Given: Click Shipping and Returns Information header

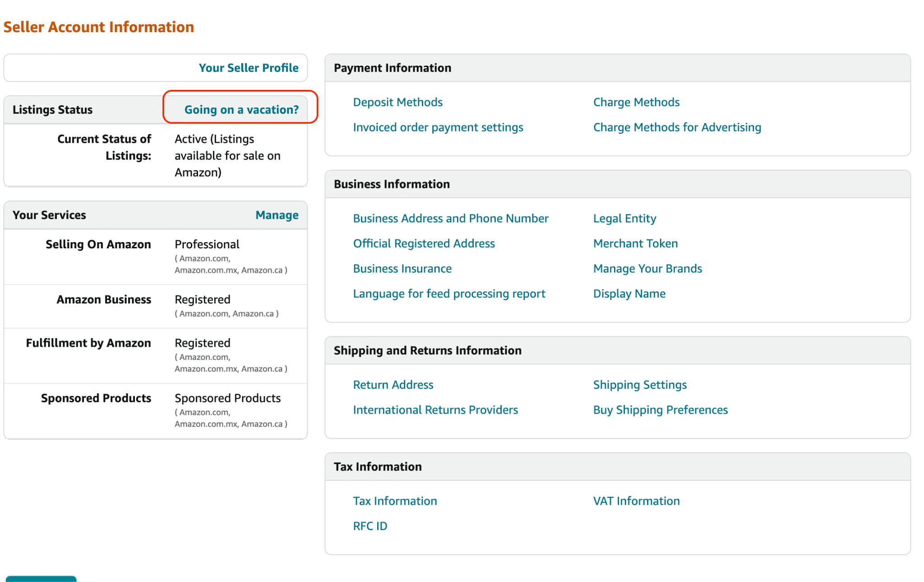Looking at the screenshot, I should click(x=428, y=350).
